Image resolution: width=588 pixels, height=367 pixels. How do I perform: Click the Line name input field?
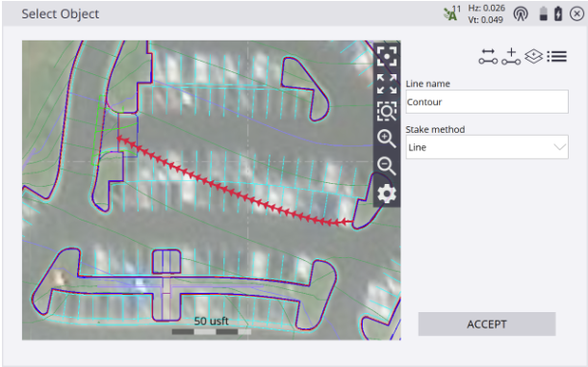pyautogui.click(x=487, y=102)
